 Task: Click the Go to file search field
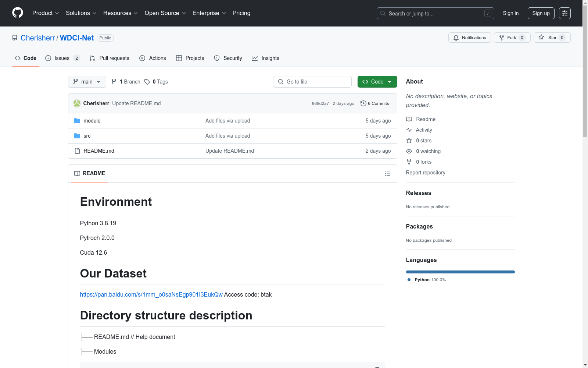pos(312,82)
